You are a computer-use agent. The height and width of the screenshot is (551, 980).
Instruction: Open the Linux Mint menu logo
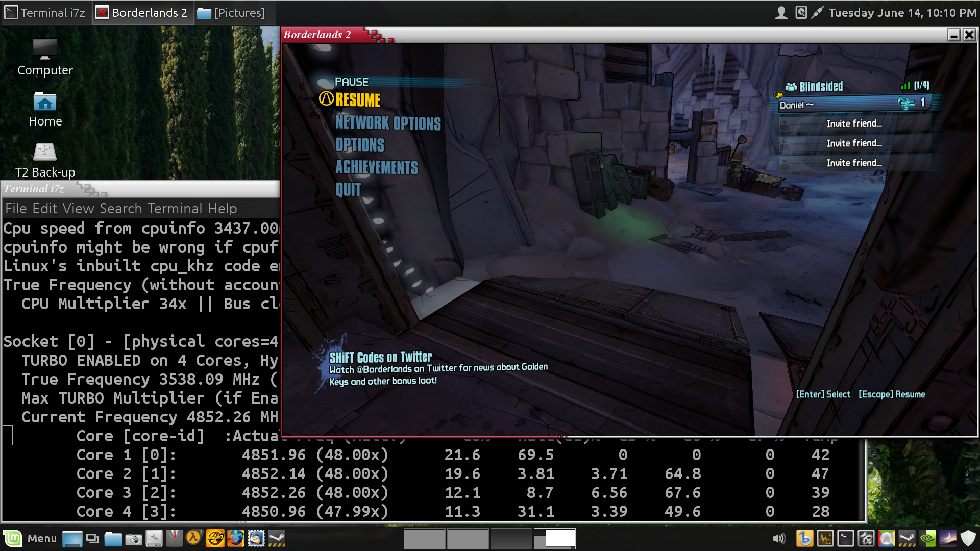point(13,539)
